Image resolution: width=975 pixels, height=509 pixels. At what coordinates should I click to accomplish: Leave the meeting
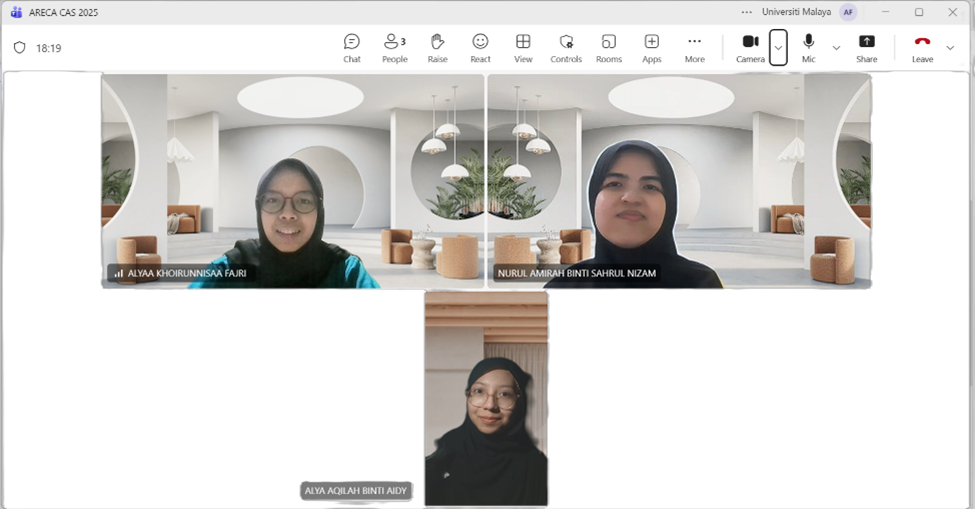922,48
